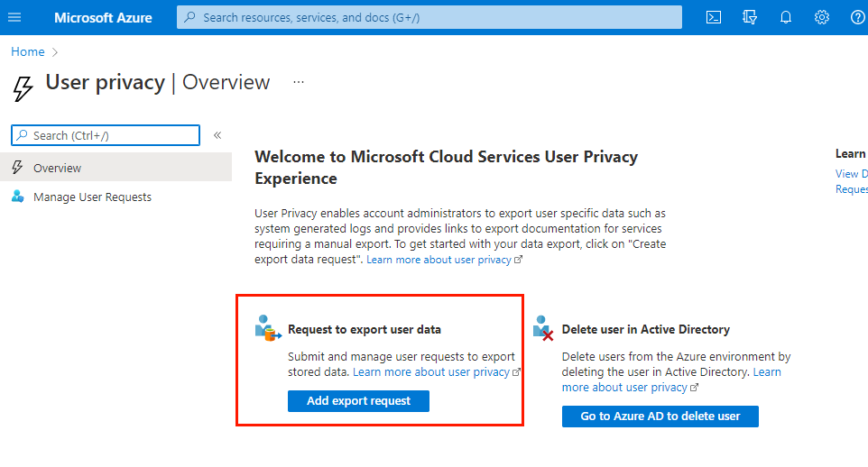Open Cloud Shell from the top bar
This screenshot has width=868, height=467.
(714, 17)
